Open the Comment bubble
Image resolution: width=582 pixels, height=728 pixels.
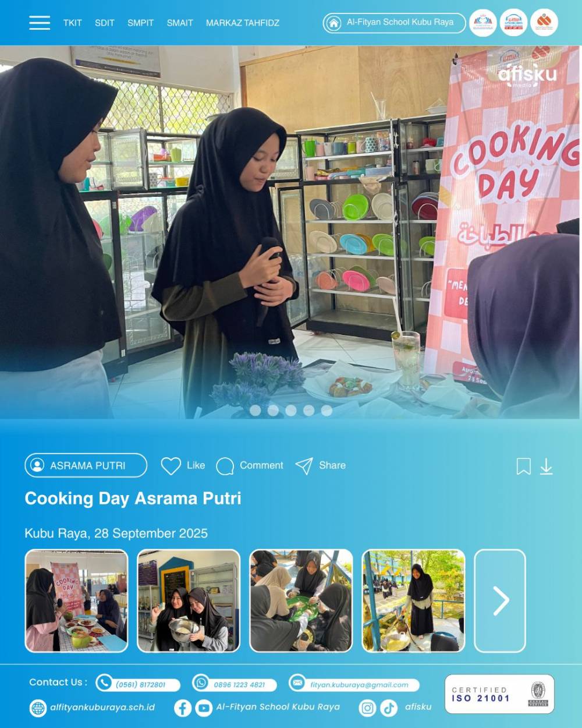pyautogui.click(x=225, y=466)
